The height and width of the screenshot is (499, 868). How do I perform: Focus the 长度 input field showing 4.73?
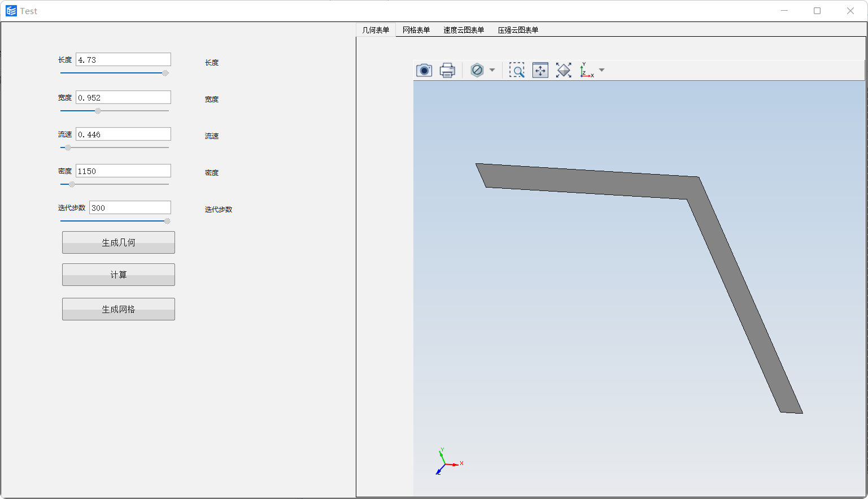pyautogui.click(x=123, y=60)
